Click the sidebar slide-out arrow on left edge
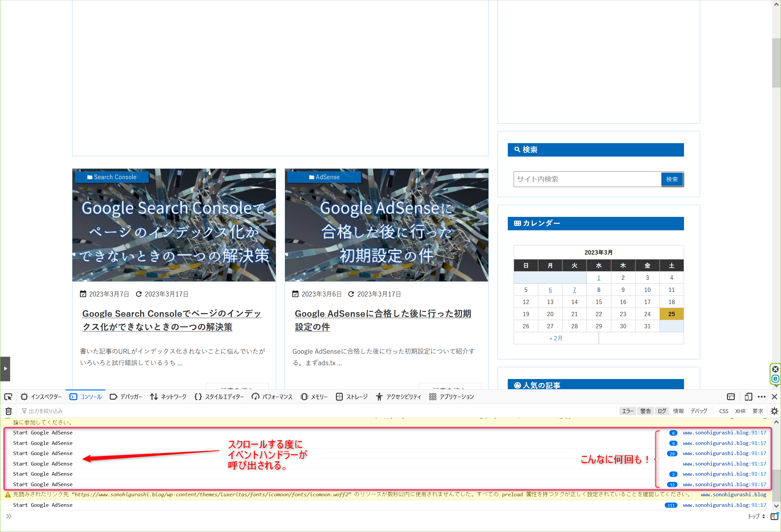The width and height of the screenshot is (781, 532). click(5, 369)
